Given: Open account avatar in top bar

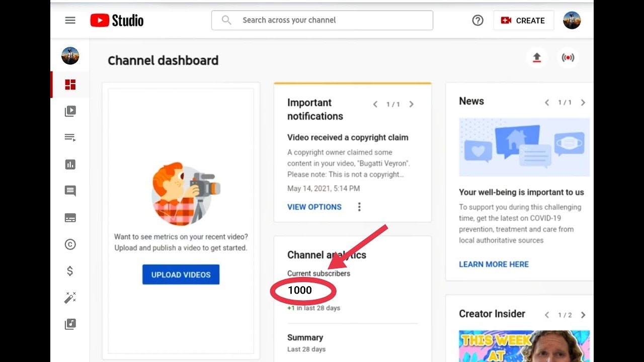Looking at the screenshot, I should tap(572, 21).
